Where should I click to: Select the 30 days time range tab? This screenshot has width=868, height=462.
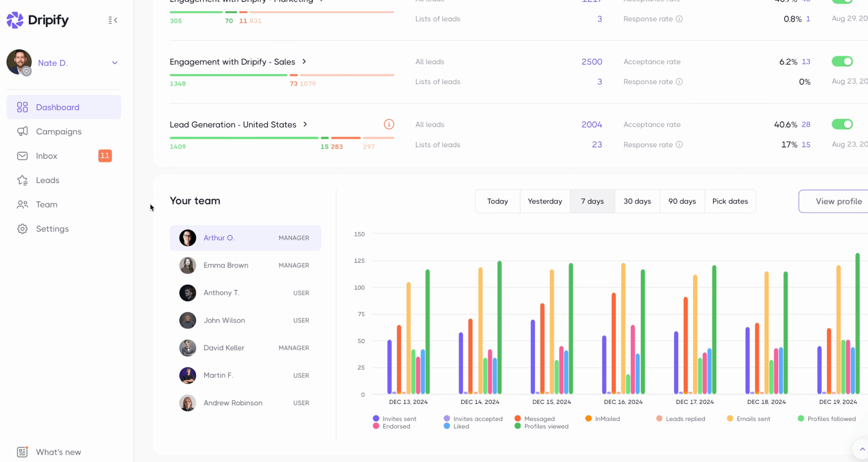click(637, 201)
